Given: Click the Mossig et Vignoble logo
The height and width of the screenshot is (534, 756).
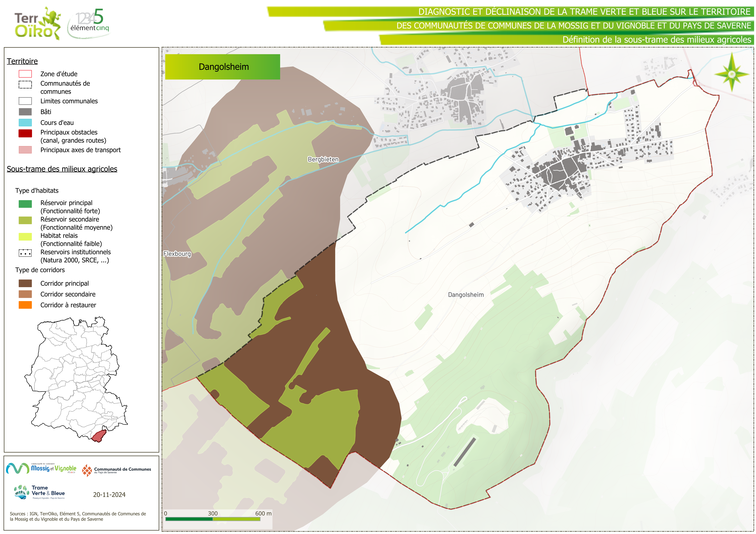Looking at the screenshot, I should [41, 468].
